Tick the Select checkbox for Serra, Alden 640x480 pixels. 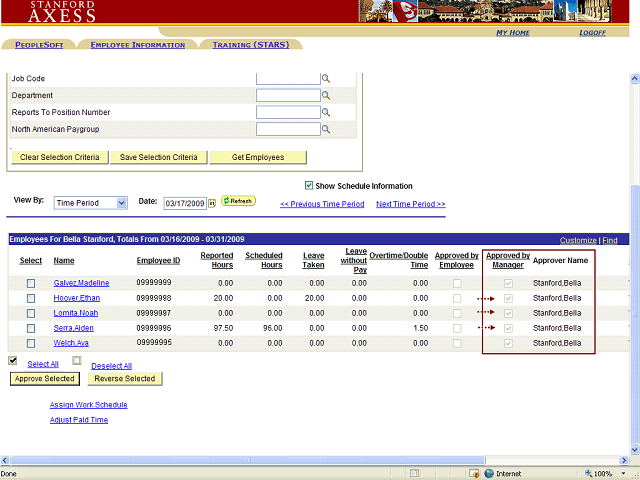pos(31,329)
